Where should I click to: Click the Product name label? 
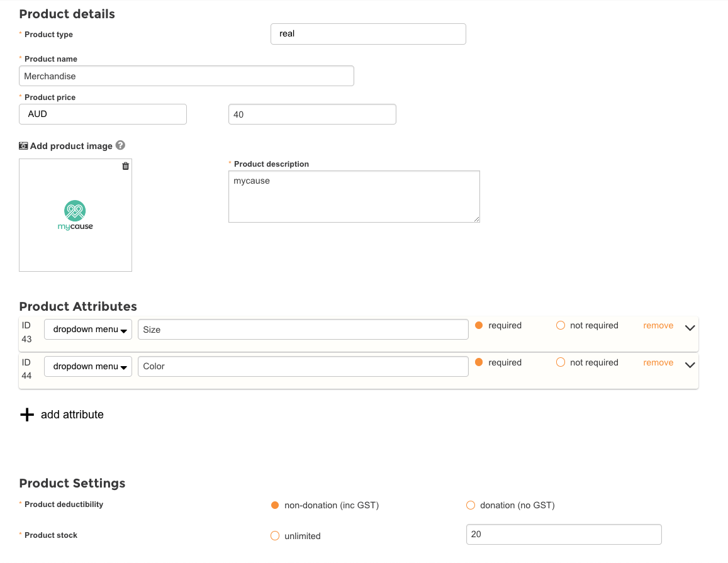50,59
